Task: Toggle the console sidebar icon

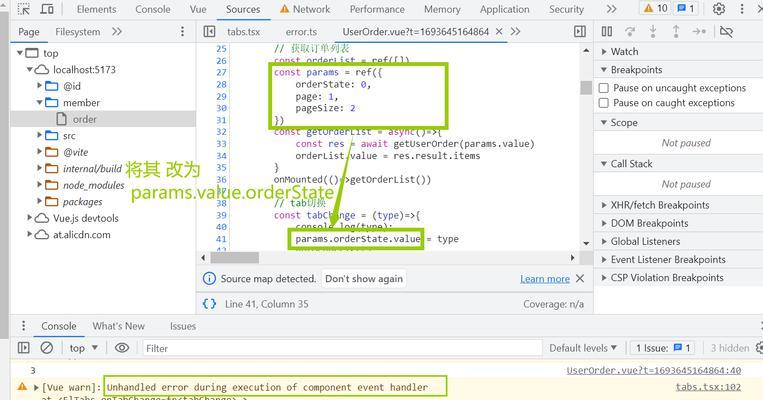Action: [23, 348]
